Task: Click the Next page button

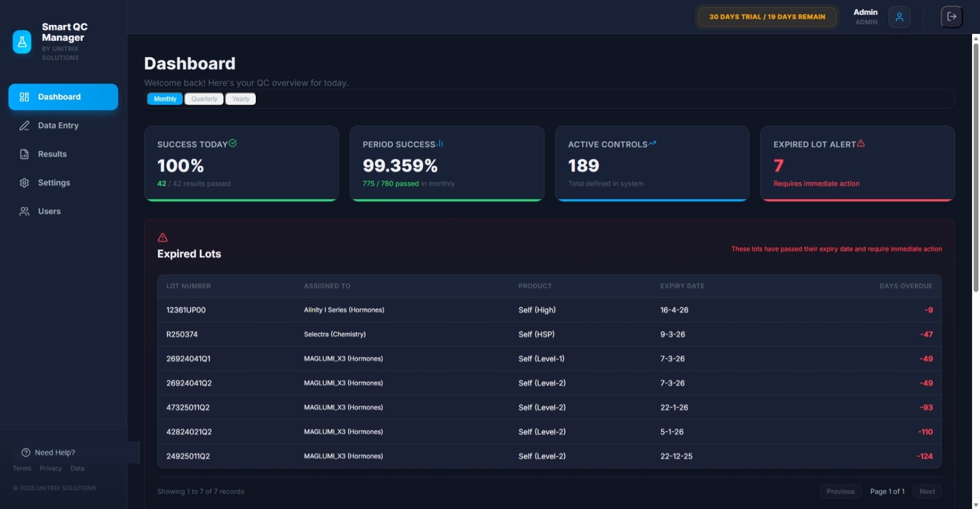Action: [x=927, y=491]
